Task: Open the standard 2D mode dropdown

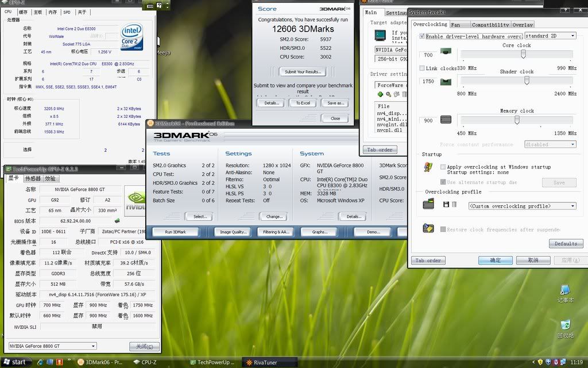Action: [550, 36]
